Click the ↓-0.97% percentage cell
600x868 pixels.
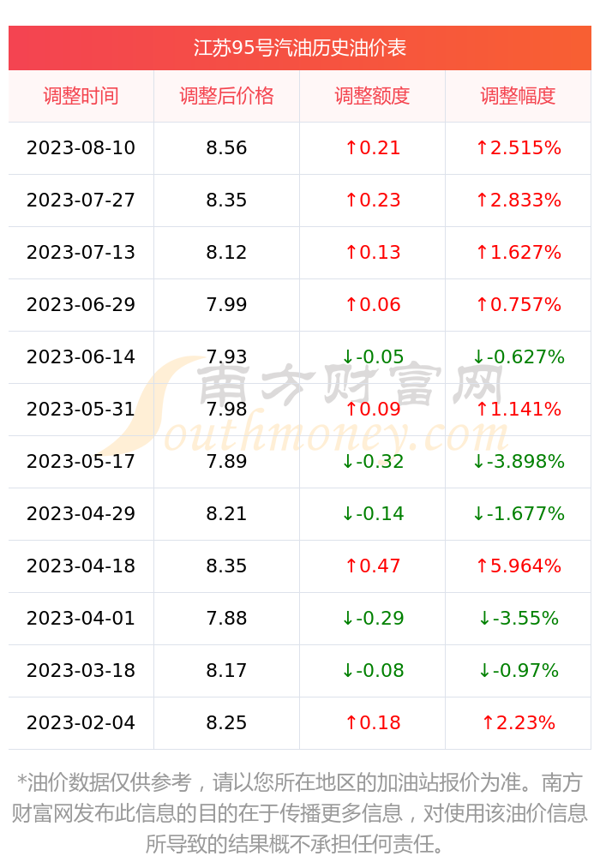pos(519,670)
